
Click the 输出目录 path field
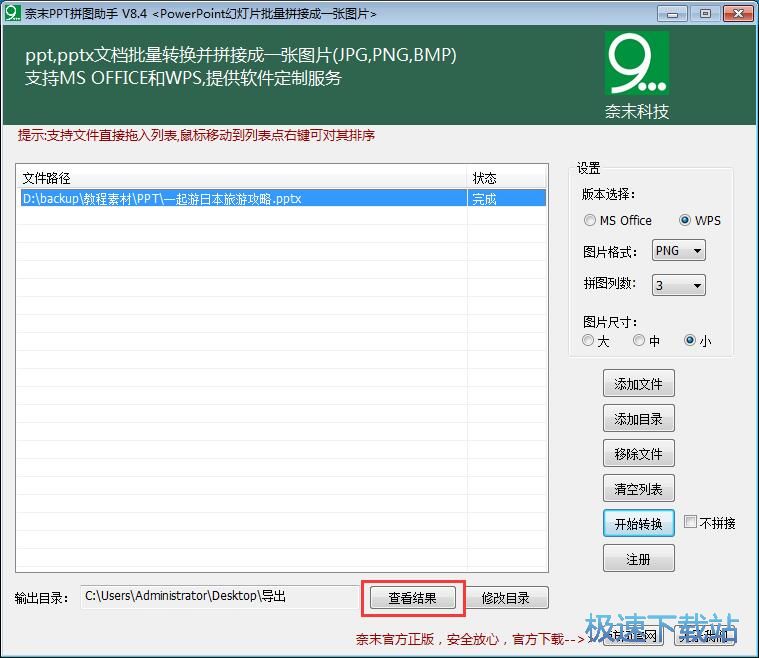(x=221, y=597)
